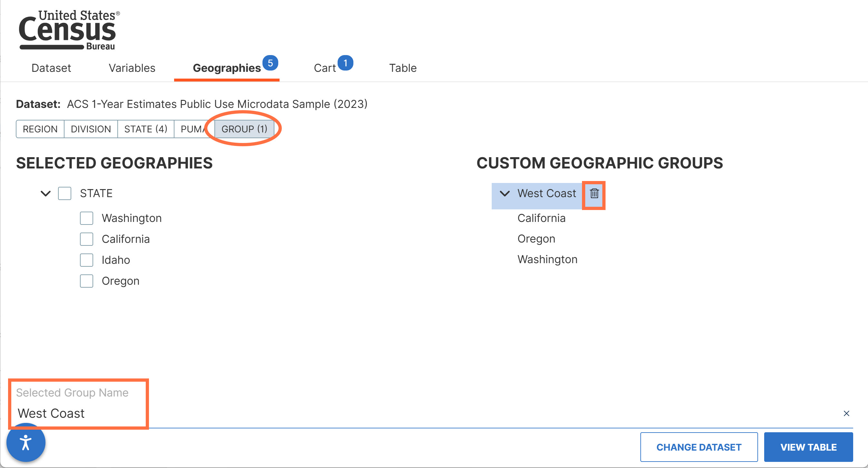This screenshot has width=868, height=468.
Task: Collapse the STATE geography list
Action: point(45,194)
